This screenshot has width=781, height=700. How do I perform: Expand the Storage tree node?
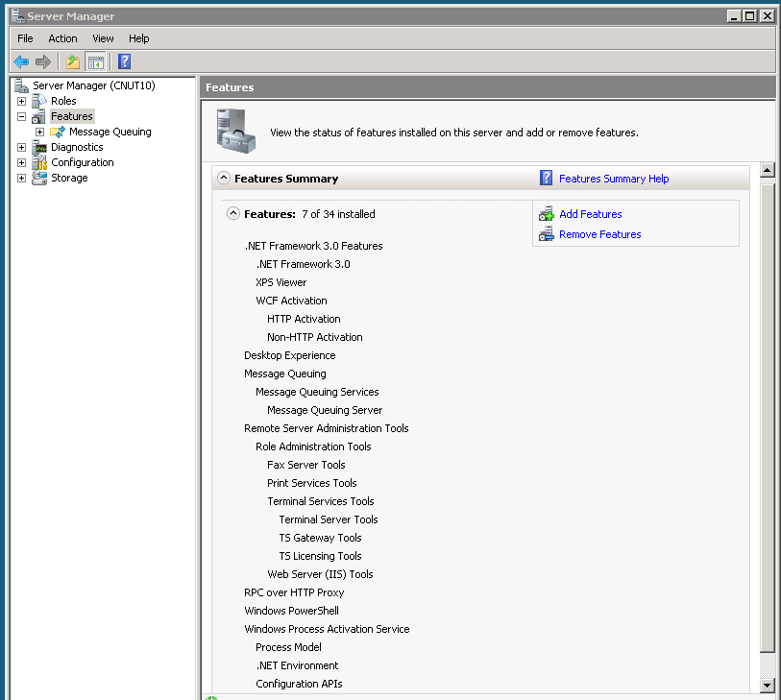[21, 179]
